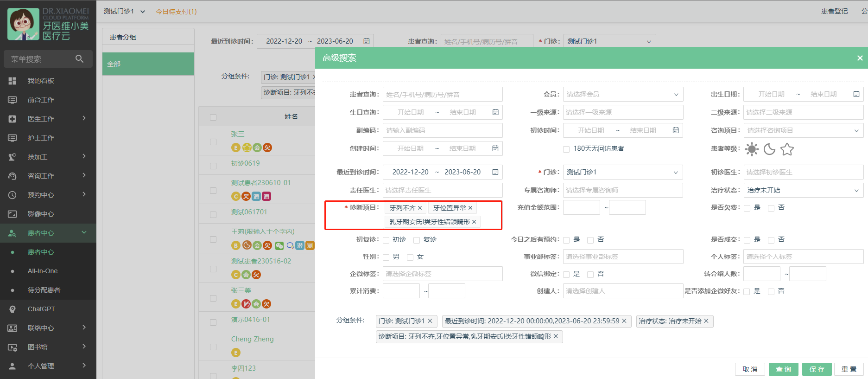The image size is (868, 379).
Task: Click the moon icon for patient level
Action: 769,149
